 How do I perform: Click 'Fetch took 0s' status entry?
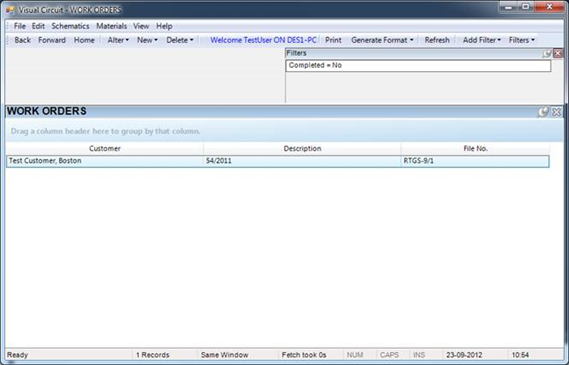pyautogui.click(x=304, y=355)
